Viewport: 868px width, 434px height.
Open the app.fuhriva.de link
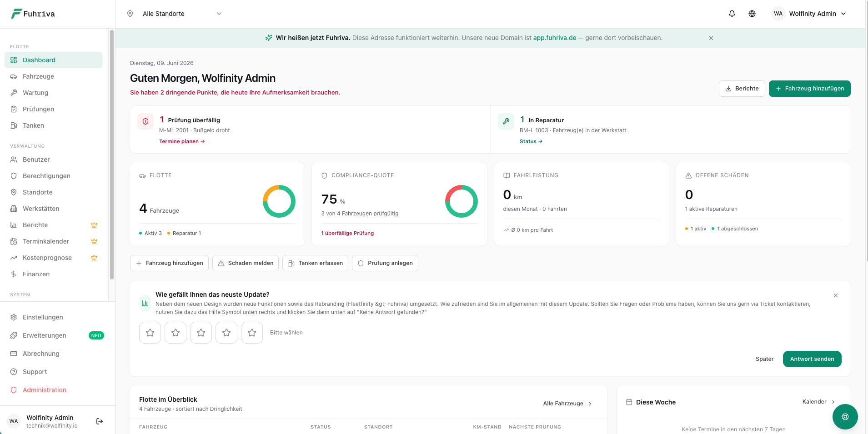click(x=555, y=38)
